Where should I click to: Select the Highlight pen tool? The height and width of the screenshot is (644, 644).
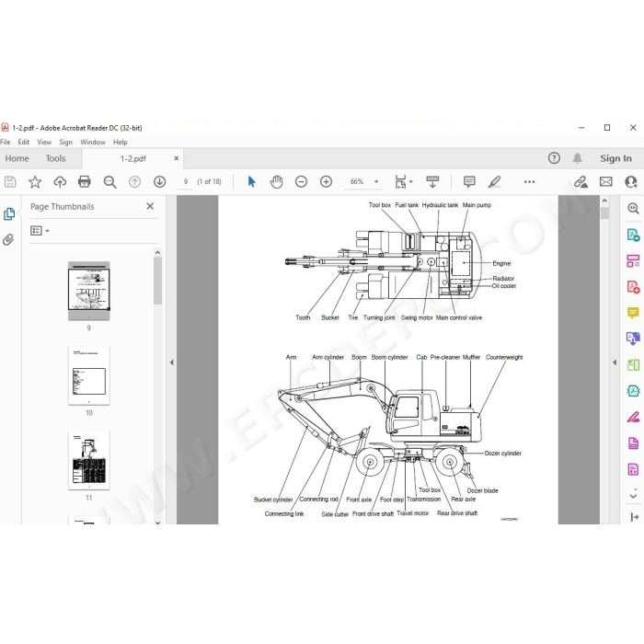495,181
